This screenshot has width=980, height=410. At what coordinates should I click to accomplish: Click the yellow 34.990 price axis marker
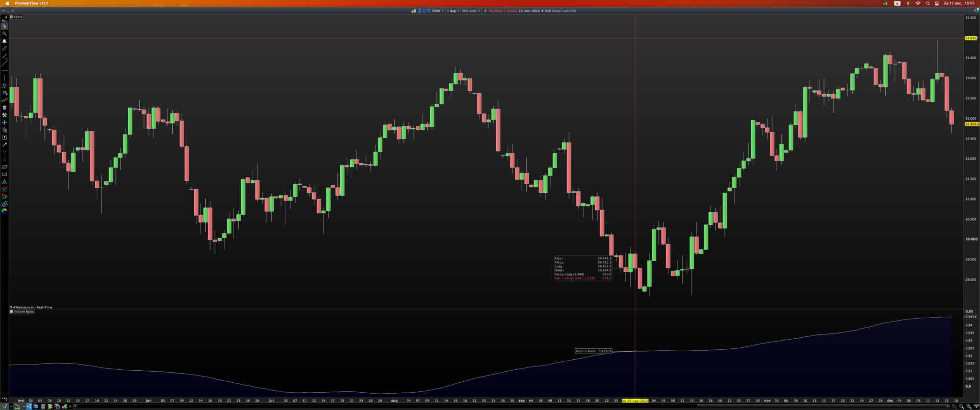[971, 38]
